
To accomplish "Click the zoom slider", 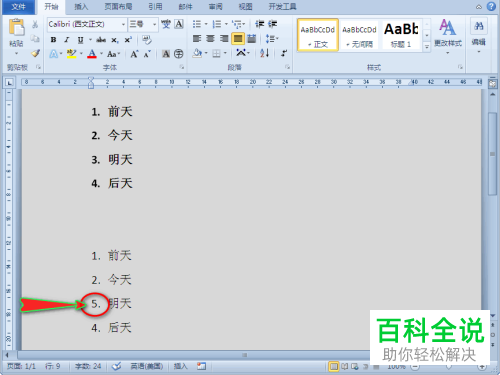I will (x=448, y=367).
